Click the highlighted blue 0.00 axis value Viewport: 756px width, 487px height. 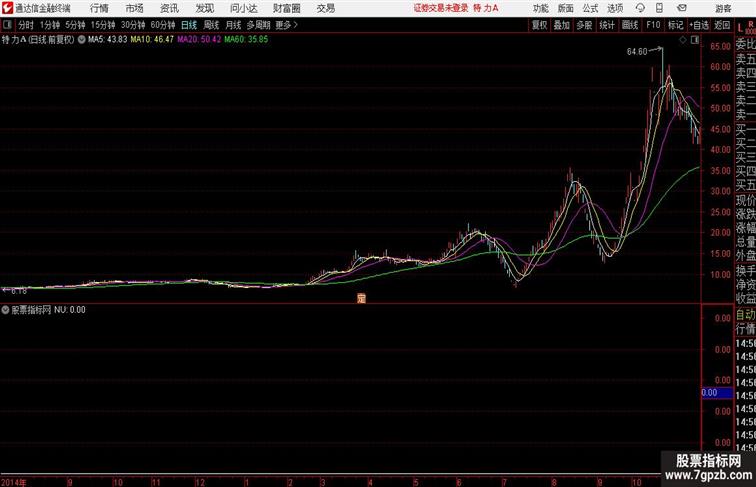(x=717, y=393)
